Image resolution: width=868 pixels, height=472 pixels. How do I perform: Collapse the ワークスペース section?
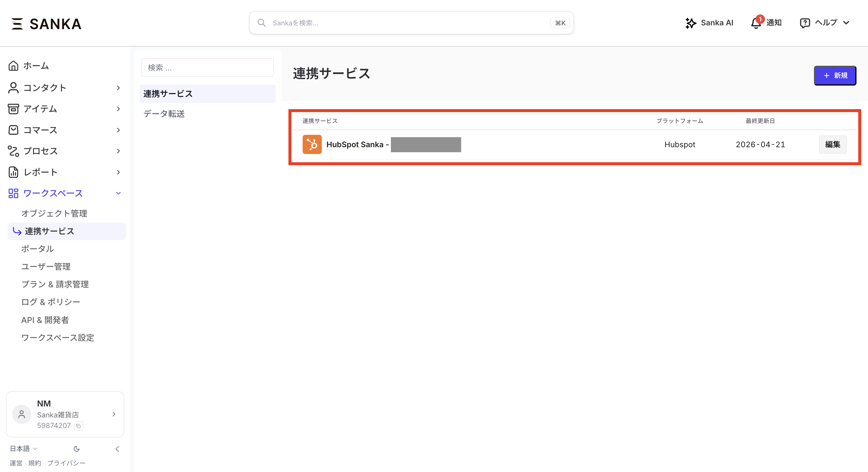coord(118,193)
